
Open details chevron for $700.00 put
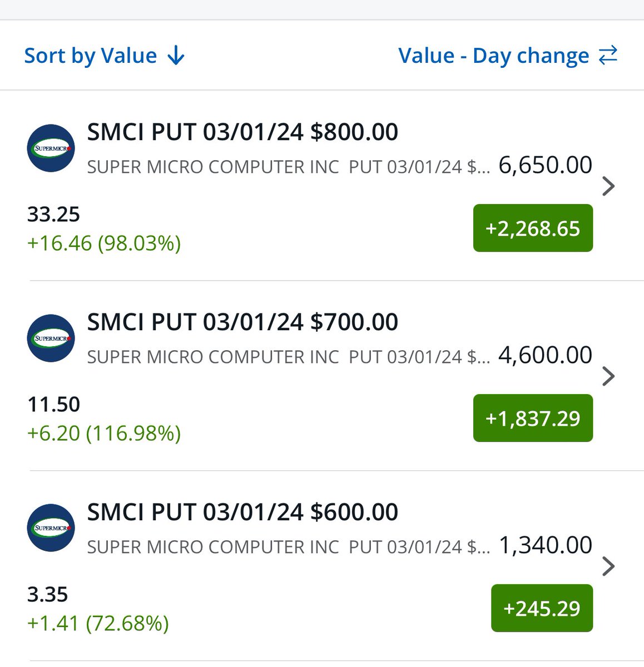click(608, 376)
